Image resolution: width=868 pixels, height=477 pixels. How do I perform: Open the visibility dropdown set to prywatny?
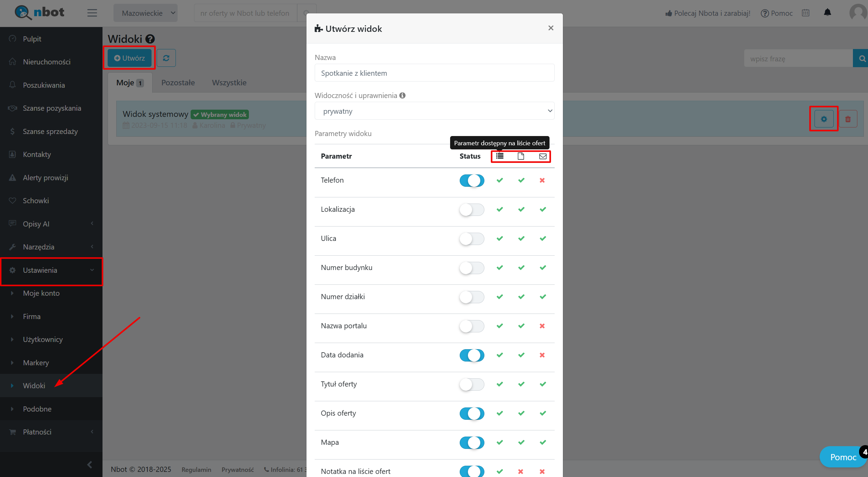point(434,111)
